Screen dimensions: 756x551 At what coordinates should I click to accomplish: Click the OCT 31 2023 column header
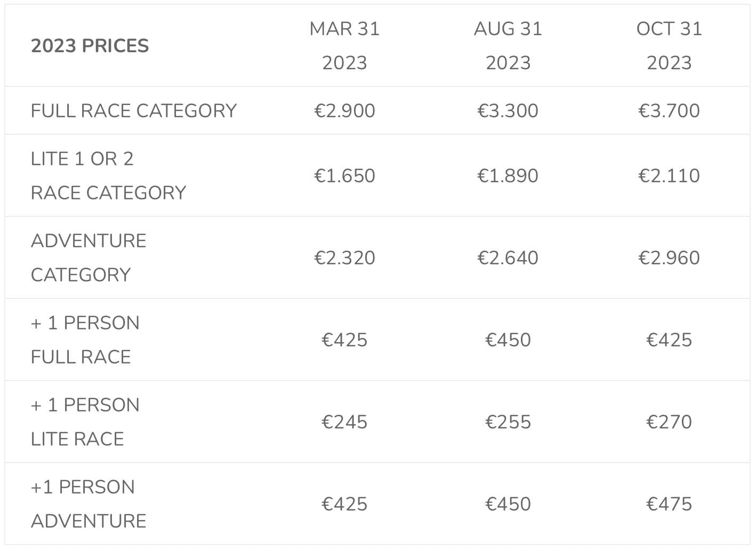669,46
